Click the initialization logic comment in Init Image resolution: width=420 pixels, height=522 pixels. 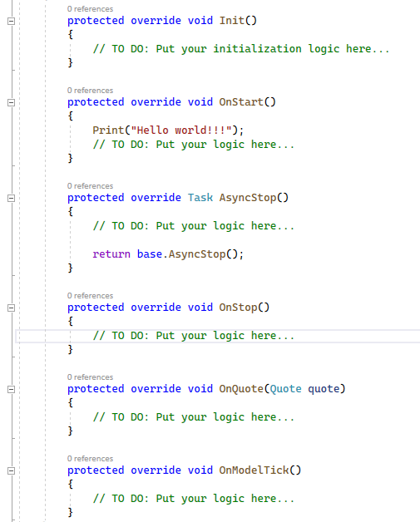click(241, 49)
